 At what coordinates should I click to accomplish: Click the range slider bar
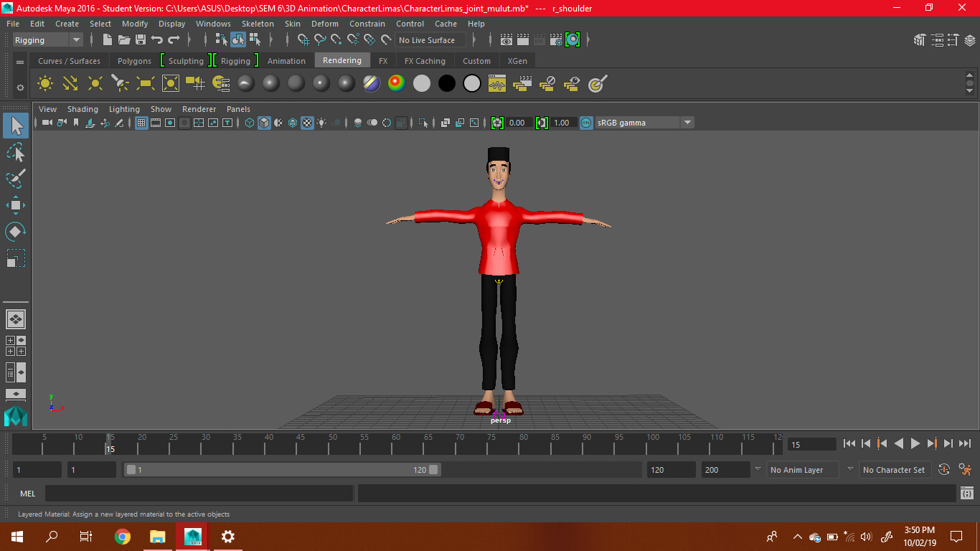(x=283, y=470)
